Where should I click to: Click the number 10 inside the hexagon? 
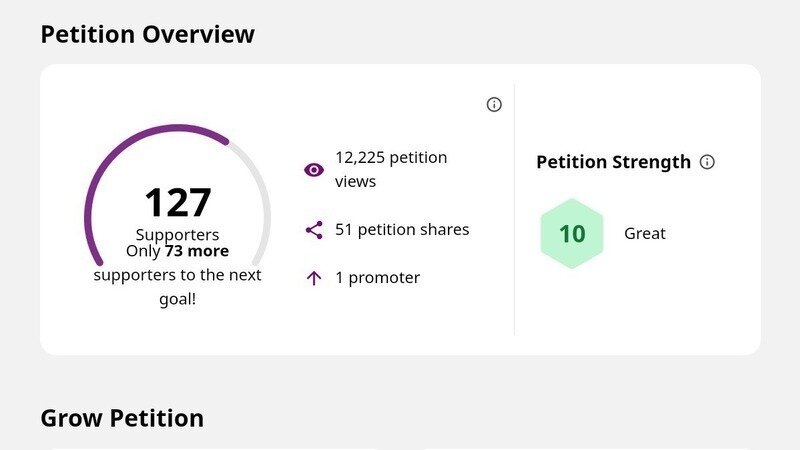coord(572,234)
